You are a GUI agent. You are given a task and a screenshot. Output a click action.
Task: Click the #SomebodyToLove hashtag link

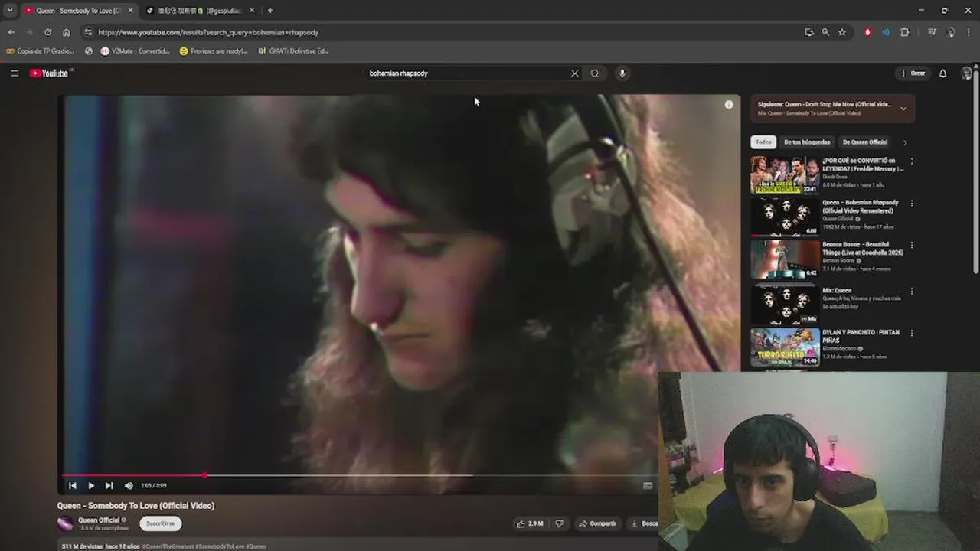pyautogui.click(x=220, y=546)
